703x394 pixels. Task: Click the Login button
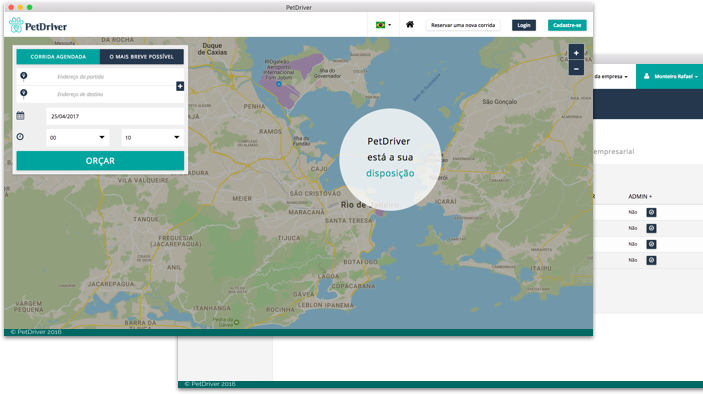click(x=524, y=25)
